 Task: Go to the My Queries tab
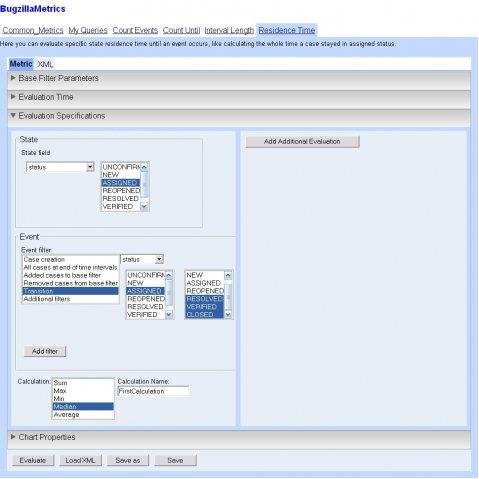pos(88,30)
